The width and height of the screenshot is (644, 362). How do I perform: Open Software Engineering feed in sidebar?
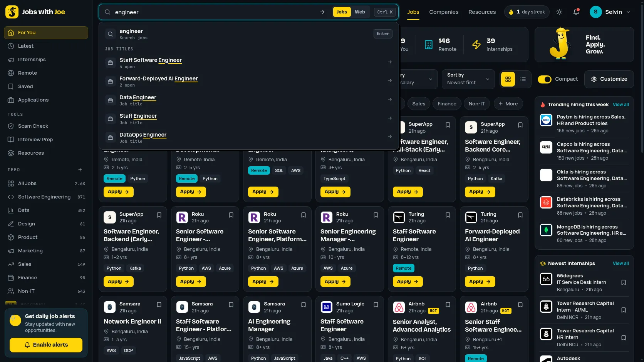point(46,197)
